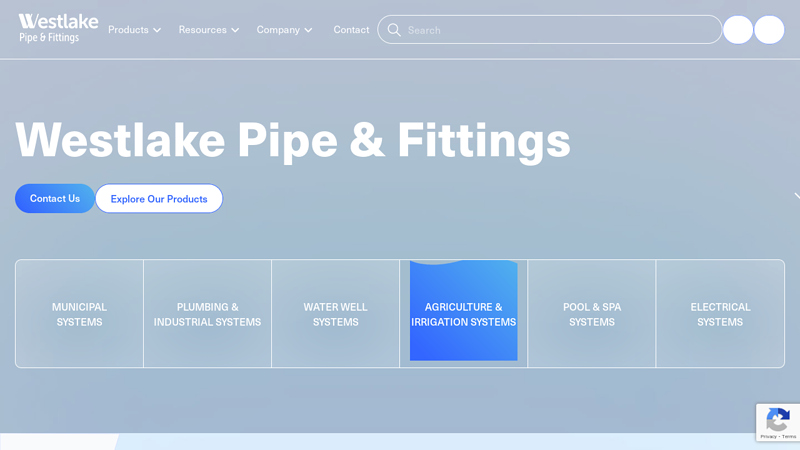800x450 pixels.
Task: Click Explore Our Products button
Action: pos(159,198)
